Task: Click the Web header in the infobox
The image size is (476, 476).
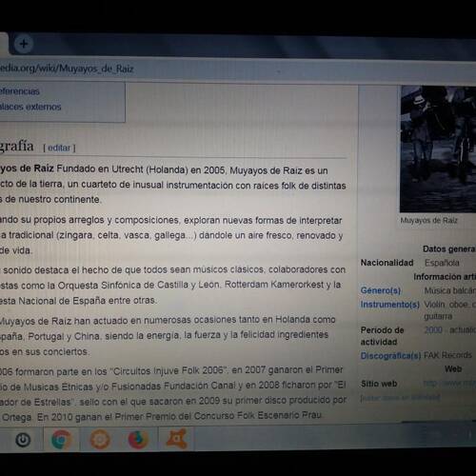Action: pyautogui.click(x=453, y=369)
